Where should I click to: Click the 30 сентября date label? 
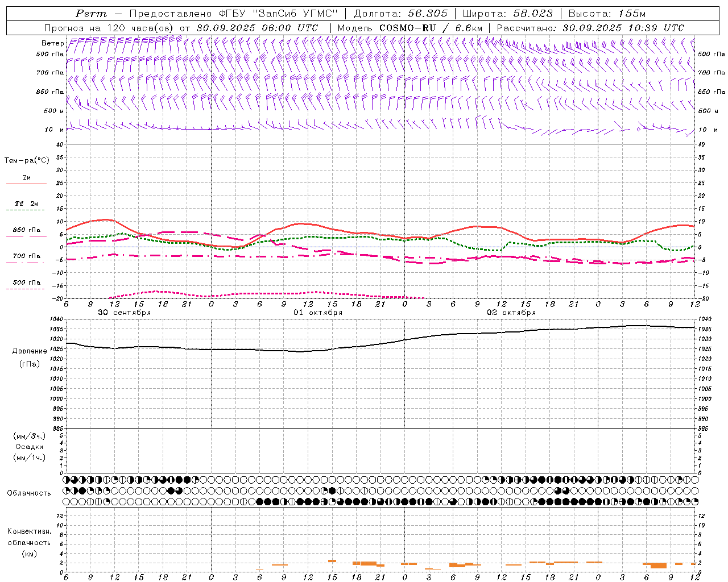click(124, 313)
